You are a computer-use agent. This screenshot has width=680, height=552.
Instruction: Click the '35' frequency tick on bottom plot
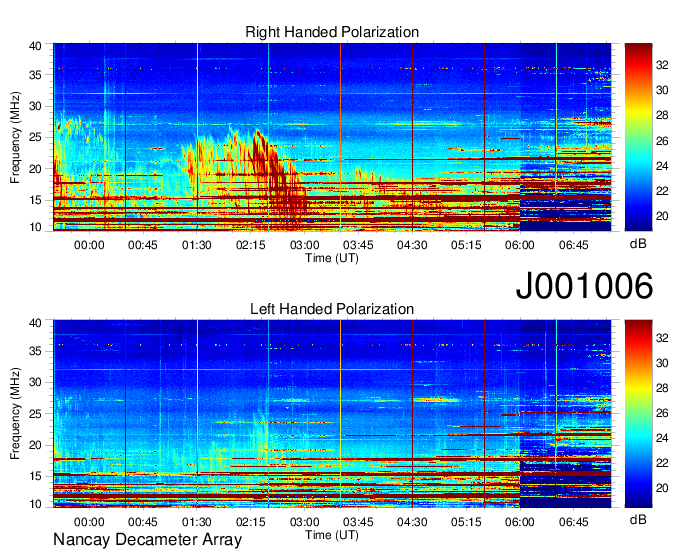[x=35, y=351]
